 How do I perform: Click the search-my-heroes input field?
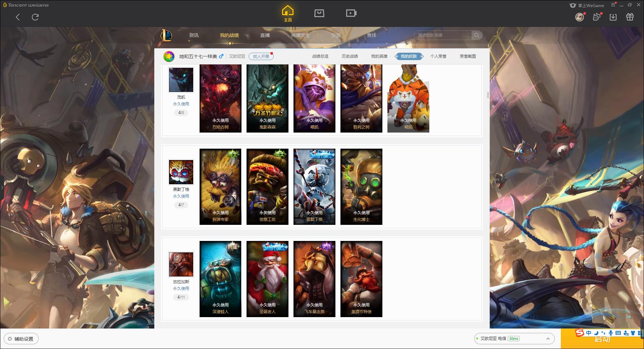click(x=443, y=35)
